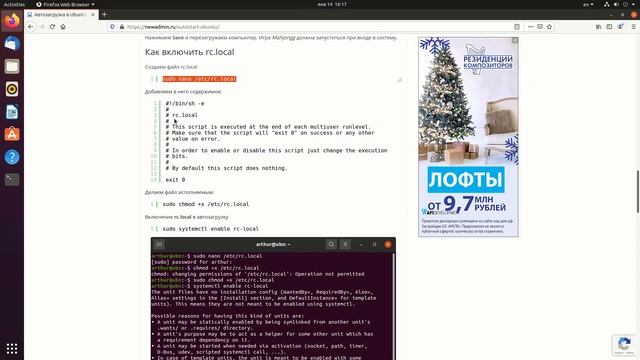Screen dimensions: 640x360
Task: Open the Firefox Library icon
Action: (x=598, y=27)
